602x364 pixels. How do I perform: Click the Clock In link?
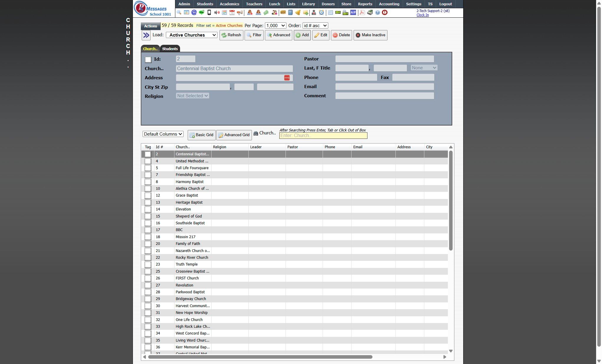tap(422, 15)
